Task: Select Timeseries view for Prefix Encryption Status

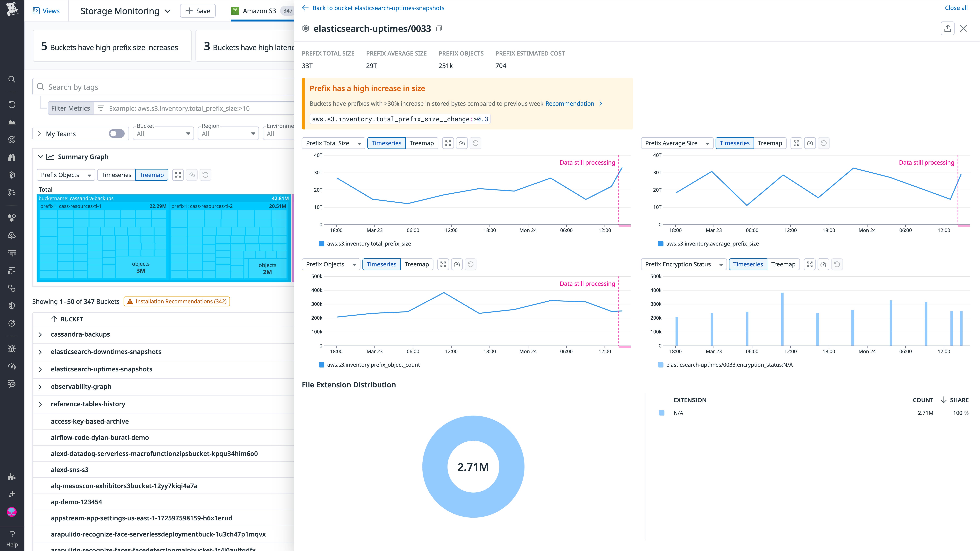Action: (x=748, y=264)
